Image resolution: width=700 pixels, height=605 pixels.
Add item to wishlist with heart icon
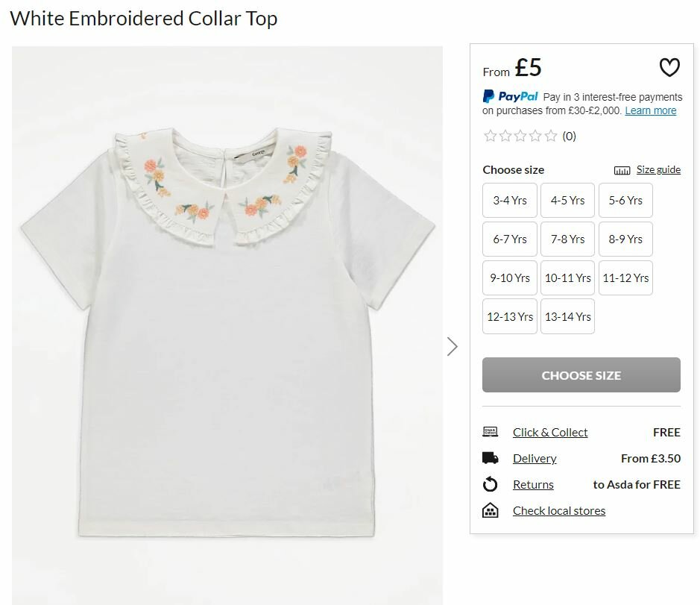(669, 68)
